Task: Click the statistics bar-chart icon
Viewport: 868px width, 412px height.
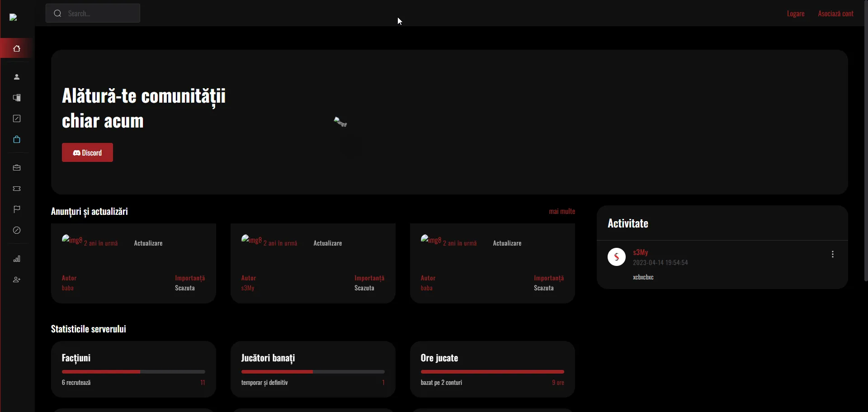Action: (17, 259)
